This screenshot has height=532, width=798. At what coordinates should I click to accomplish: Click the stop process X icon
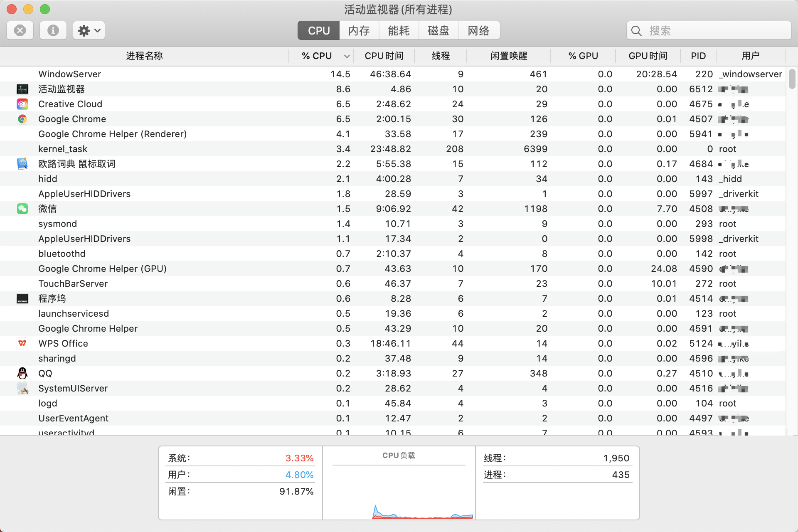(x=20, y=30)
